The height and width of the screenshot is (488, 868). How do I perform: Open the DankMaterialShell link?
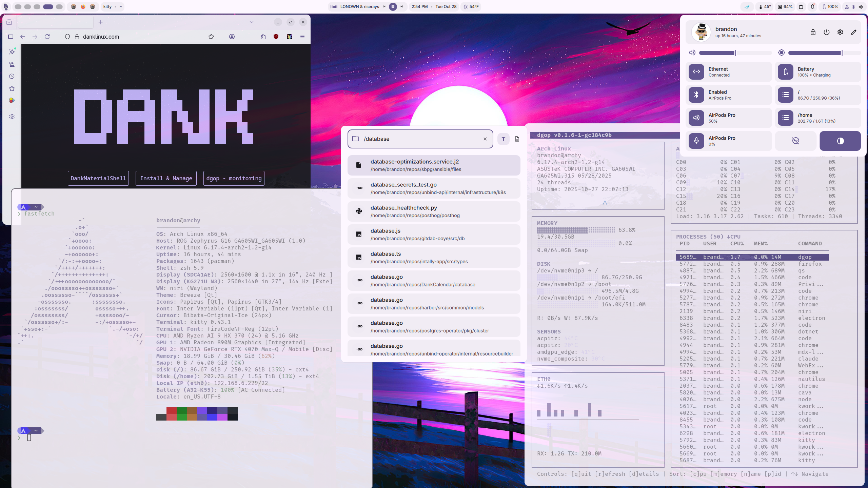(x=98, y=178)
